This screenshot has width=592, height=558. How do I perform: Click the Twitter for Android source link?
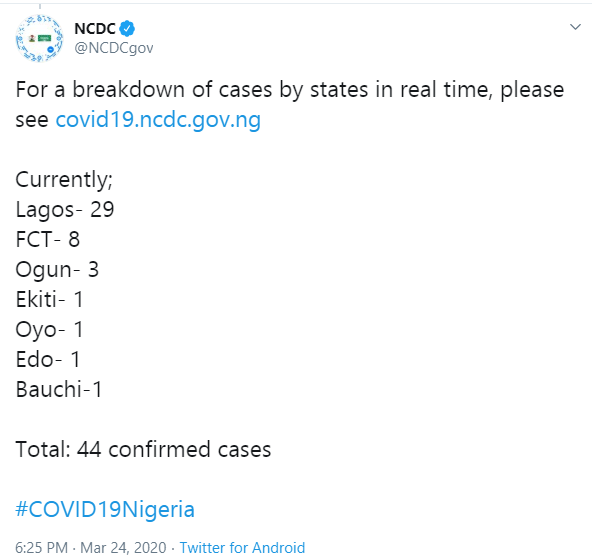[x=242, y=547]
